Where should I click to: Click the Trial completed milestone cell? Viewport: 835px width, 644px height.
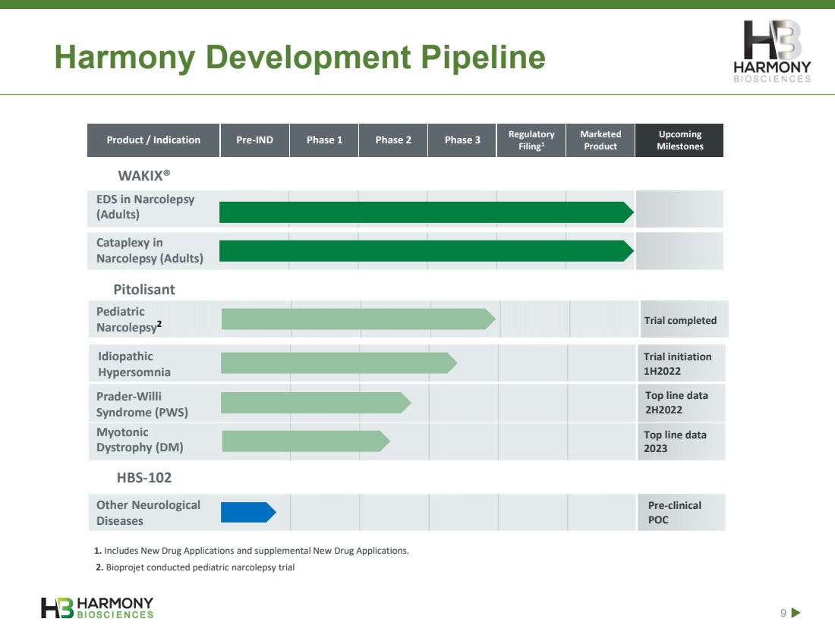pos(684,319)
